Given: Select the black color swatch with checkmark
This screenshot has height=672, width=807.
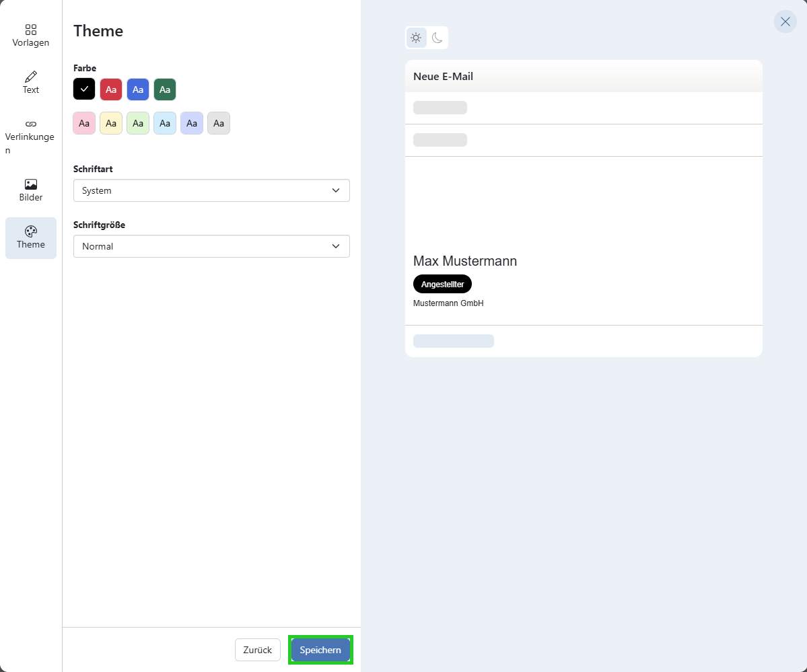Looking at the screenshot, I should pos(84,89).
